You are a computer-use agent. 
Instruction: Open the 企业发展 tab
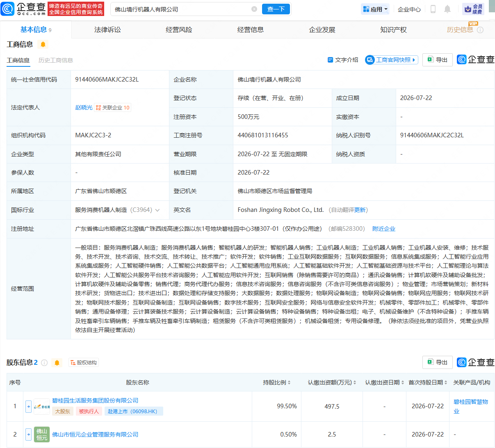[x=322, y=30]
